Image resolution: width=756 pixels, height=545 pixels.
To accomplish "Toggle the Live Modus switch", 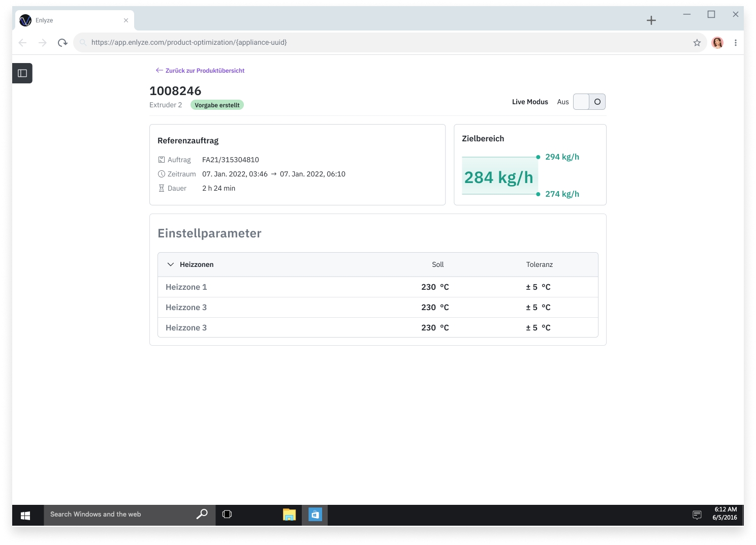I will (x=589, y=102).
